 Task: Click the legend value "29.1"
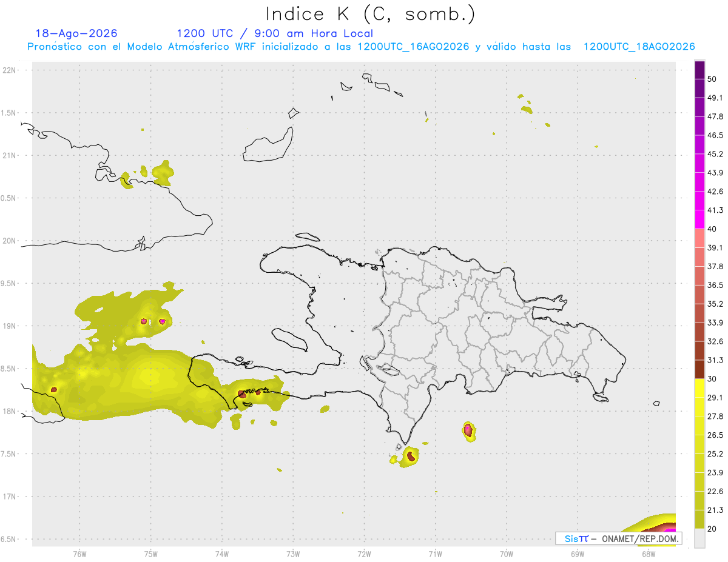pyautogui.click(x=715, y=398)
